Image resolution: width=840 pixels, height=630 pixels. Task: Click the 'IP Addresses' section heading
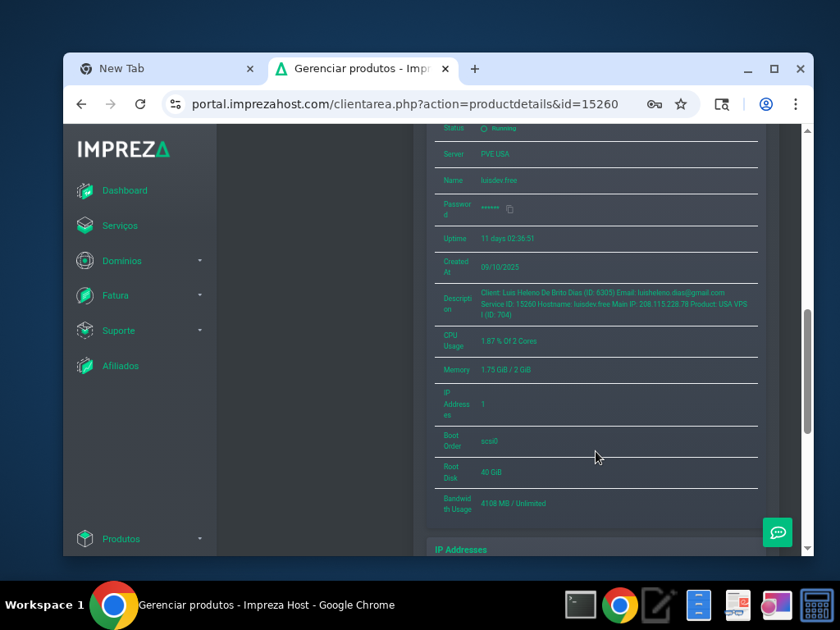461,550
